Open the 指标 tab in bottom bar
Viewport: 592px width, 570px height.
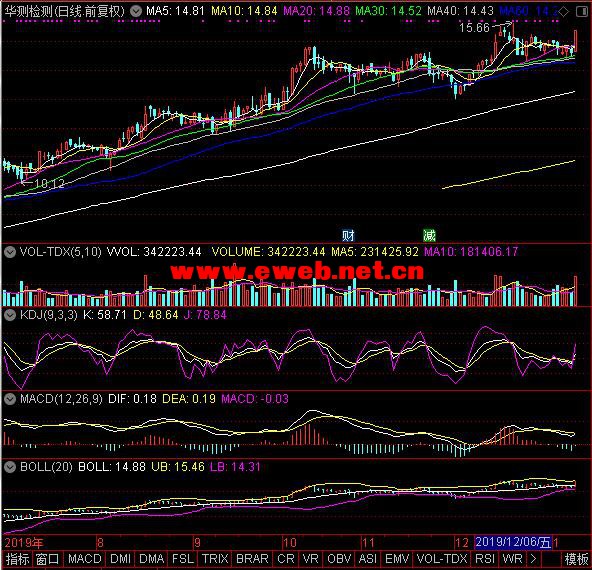click(17, 559)
